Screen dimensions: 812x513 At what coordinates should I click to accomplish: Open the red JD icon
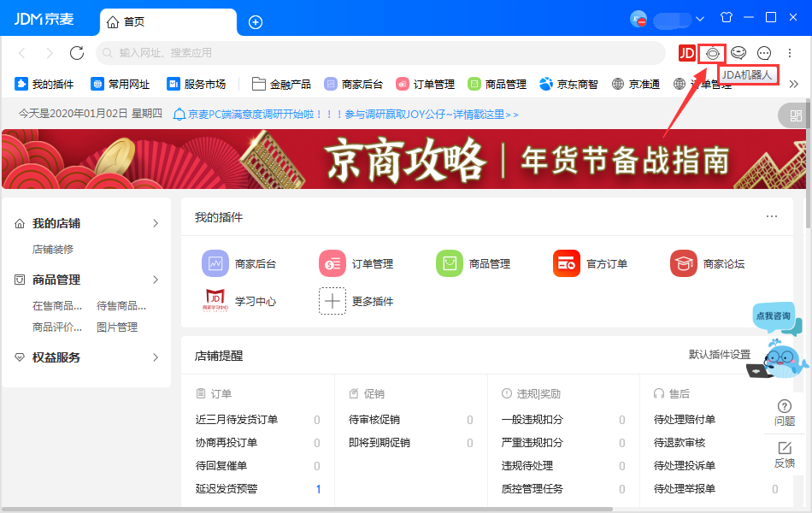686,53
